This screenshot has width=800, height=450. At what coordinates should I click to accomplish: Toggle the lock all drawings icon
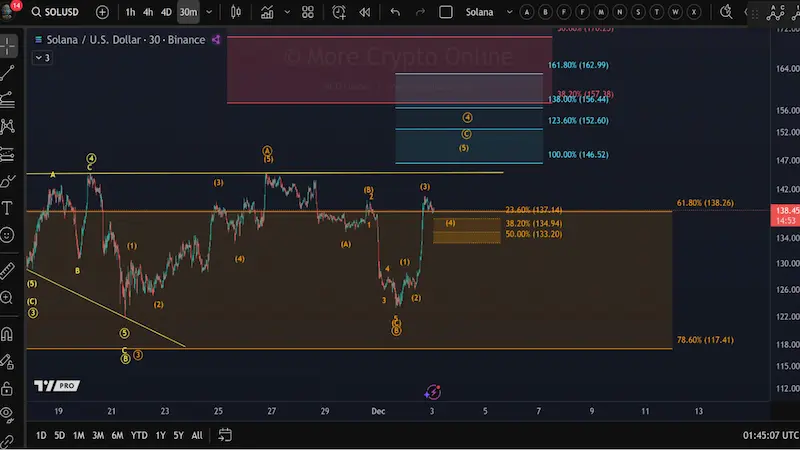[x=8, y=388]
